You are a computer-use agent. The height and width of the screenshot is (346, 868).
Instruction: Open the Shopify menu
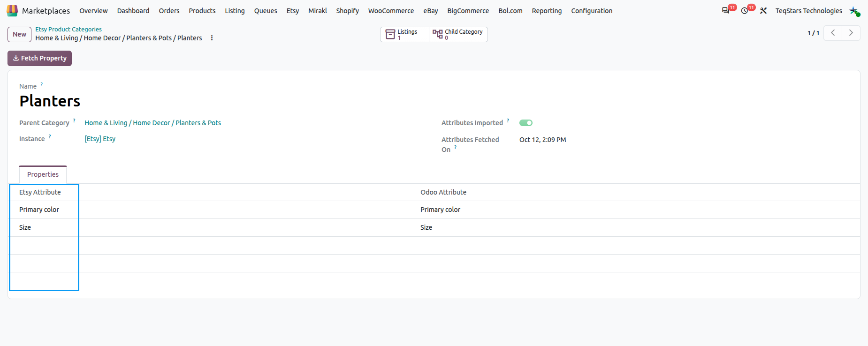pos(347,11)
